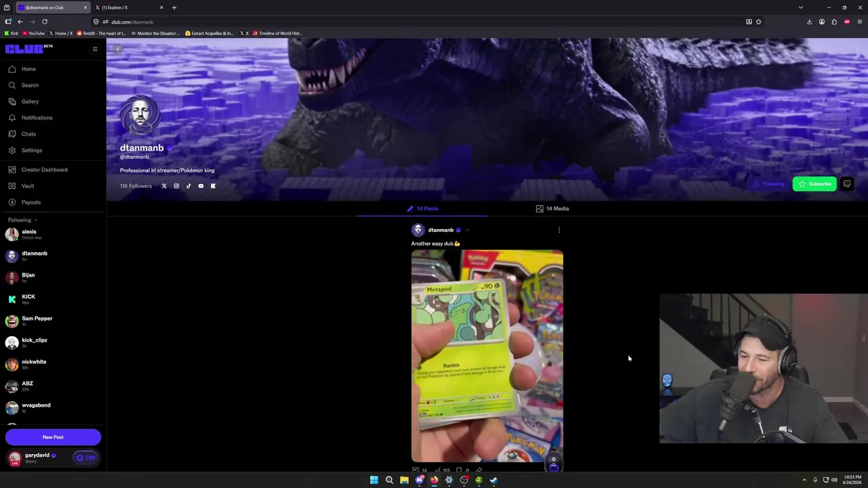Open dtanmanb's Kick link icon

click(x=213, y=186)
